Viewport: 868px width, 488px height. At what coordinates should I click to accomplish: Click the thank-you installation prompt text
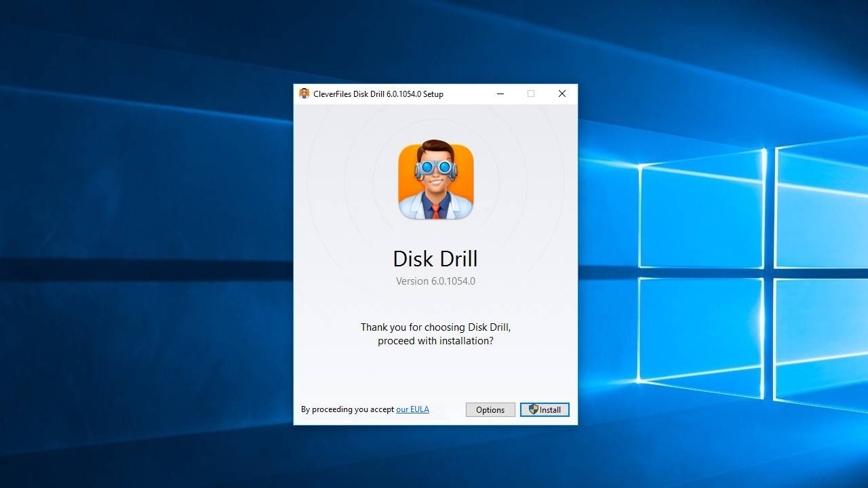[x=435, y=333]
